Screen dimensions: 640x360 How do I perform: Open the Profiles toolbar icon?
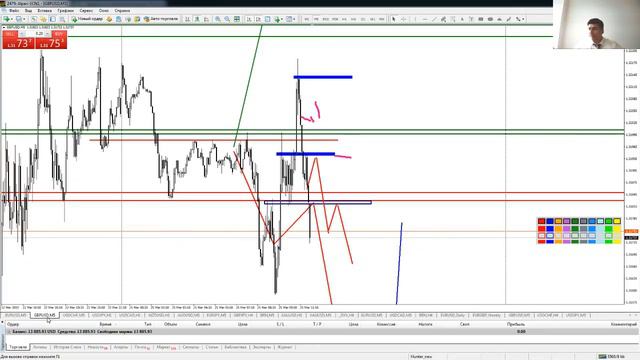tap(18, 19)
